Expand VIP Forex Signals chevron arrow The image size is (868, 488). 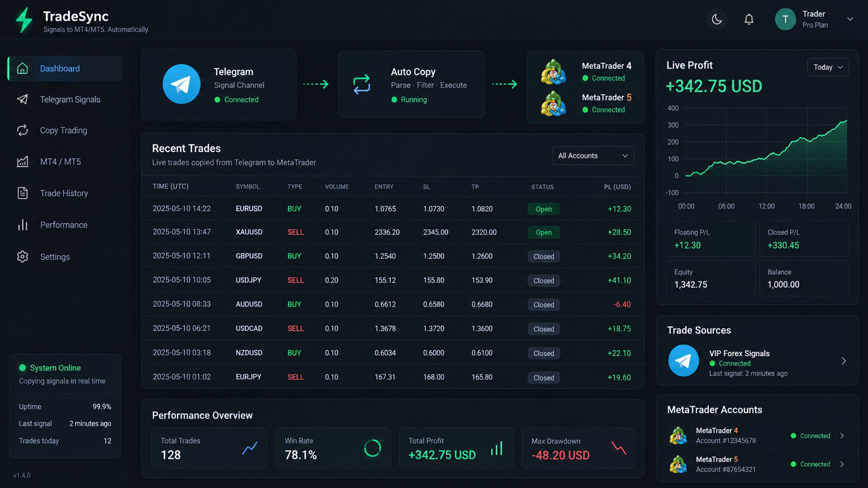click(x=844, y=361)
